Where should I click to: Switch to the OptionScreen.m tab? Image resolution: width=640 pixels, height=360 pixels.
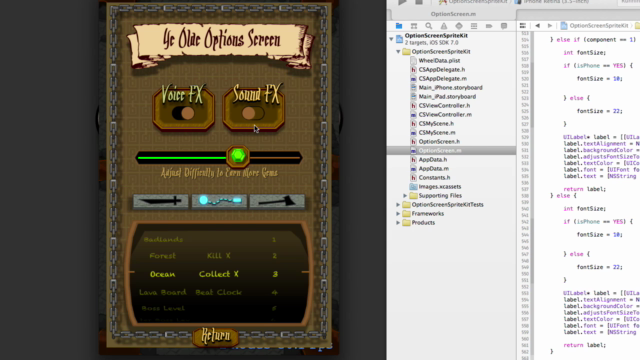click(453, 14)
